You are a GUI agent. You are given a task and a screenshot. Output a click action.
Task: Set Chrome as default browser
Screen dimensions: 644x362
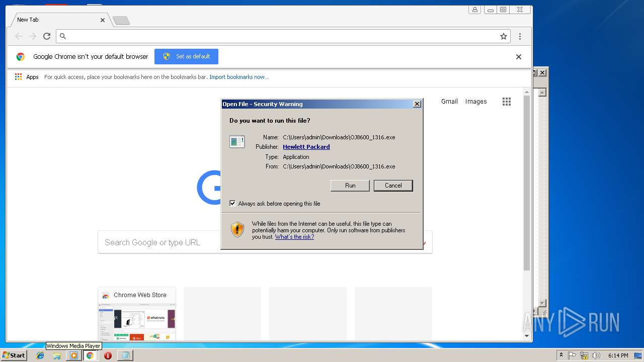pos(186,56)
